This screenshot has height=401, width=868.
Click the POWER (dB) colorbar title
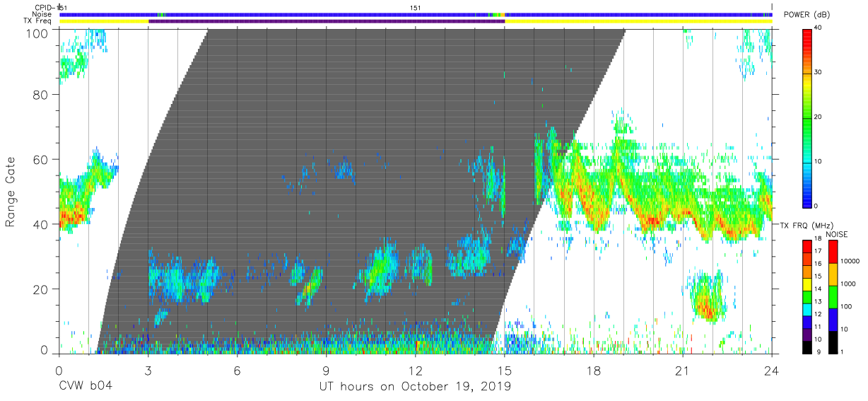(x=808, y=15)
